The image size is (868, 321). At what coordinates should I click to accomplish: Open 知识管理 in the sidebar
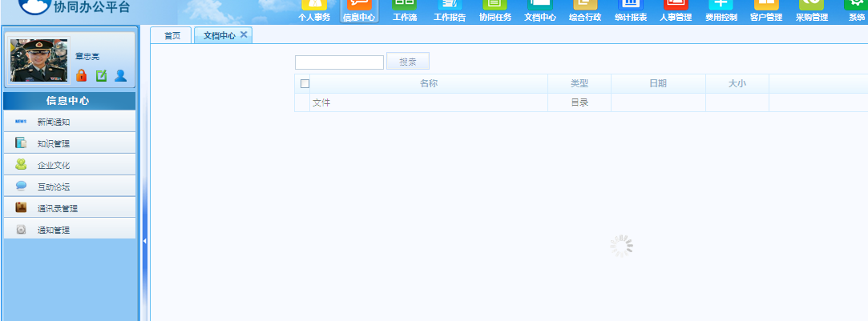pyautogui.click(x=69, y=143)
